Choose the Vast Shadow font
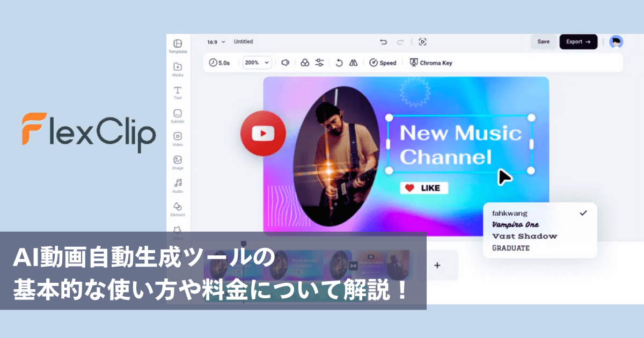Screen dimensions: 644x338 [524, 236]
